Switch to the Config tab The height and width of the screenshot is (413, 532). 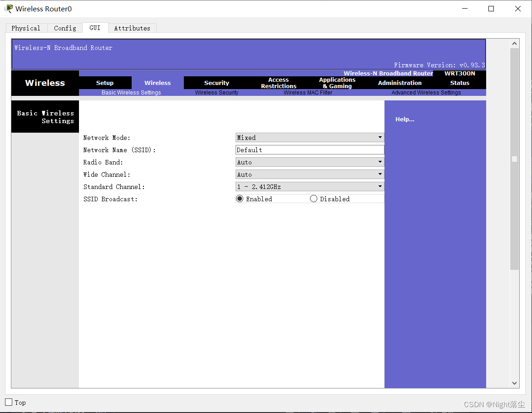click(x=65, y=28)
